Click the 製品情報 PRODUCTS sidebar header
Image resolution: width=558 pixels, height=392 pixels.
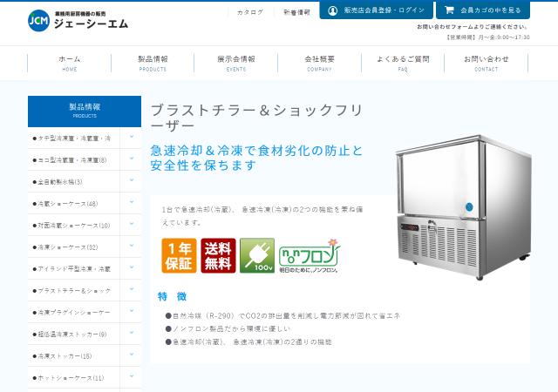tap(85, 111)
